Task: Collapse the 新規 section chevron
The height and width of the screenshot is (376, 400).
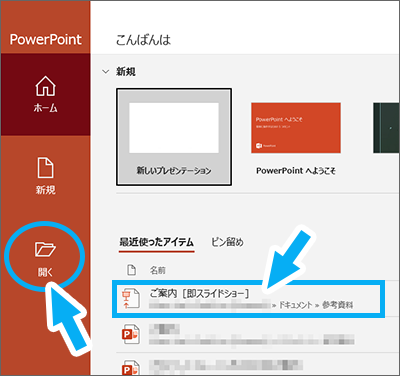Action: pyautogui.click(x=106, y=71)
